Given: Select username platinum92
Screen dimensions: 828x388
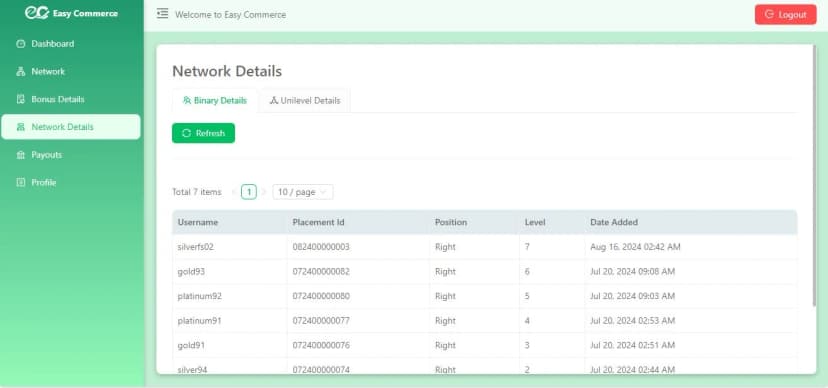Looking at the screenshot, I should [200, 296].
